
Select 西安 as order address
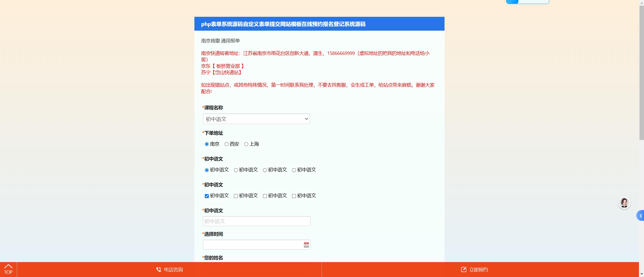(x=226, y=144)
